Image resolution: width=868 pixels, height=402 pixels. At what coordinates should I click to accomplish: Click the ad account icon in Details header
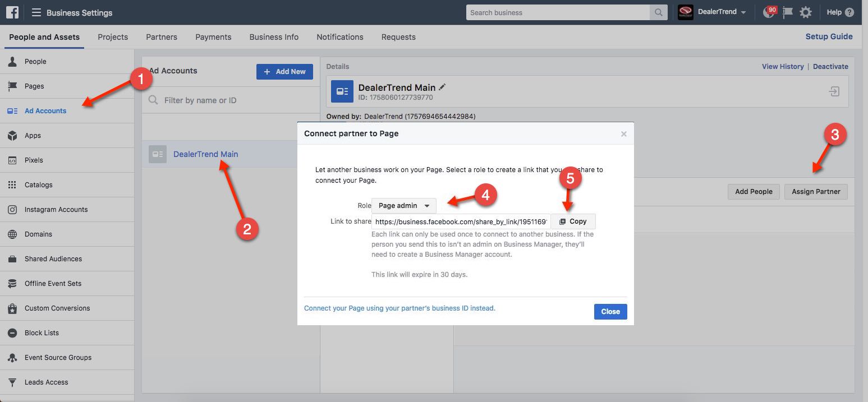click(342, 91)
